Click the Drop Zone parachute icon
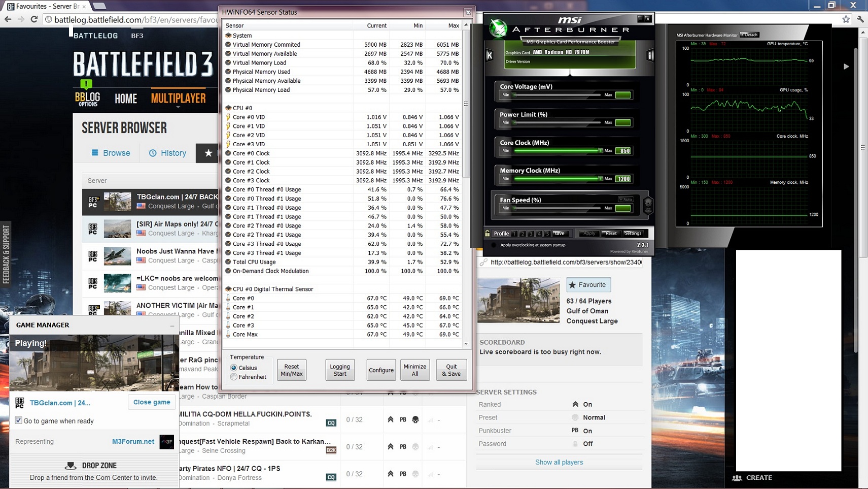 71,465
